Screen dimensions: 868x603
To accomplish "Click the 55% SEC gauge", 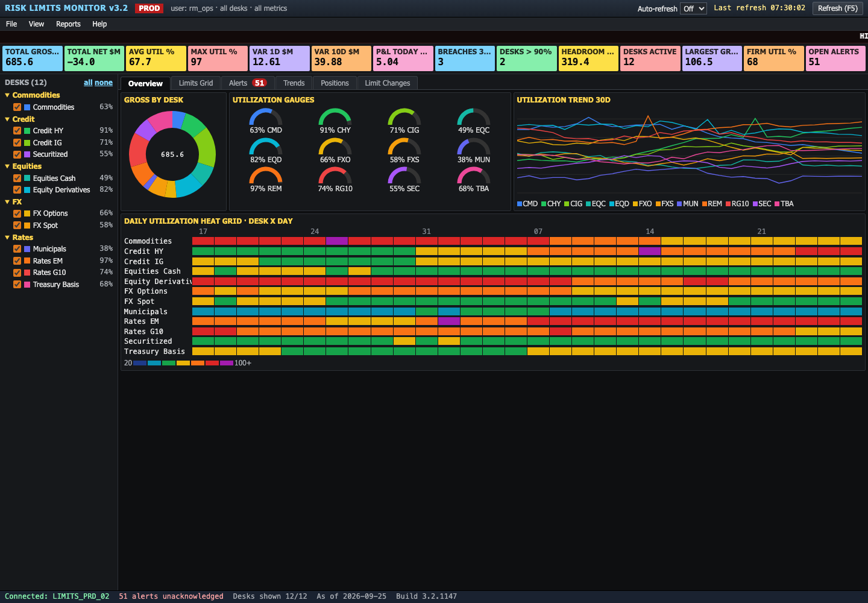I will [x=404, y=179].
